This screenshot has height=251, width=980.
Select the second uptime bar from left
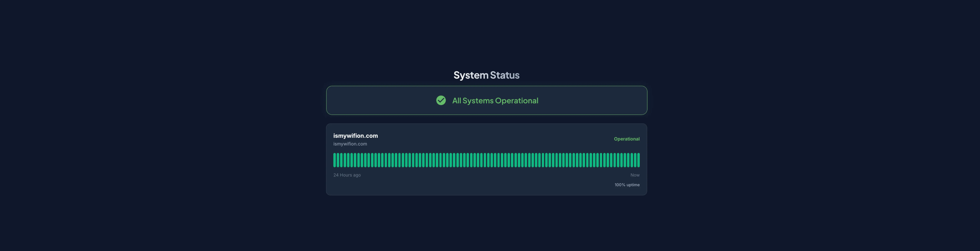[x=338, y=160]
